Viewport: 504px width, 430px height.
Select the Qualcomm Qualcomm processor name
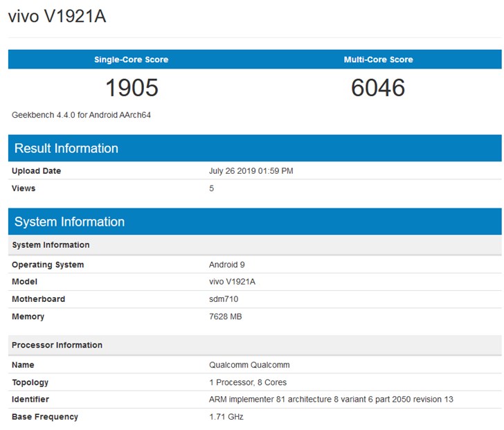pos(249,365)
